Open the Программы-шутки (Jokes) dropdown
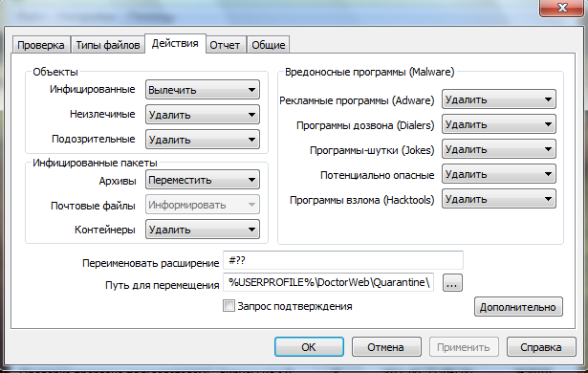588x373 pixels. [x=499, y=149]
